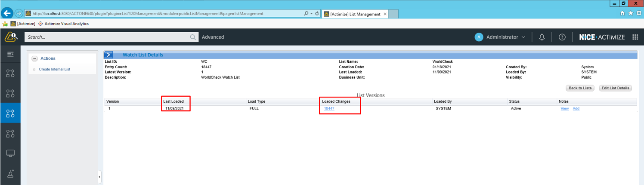Image resolution: width=644 pixels, height=186 pixels.
Task: Close the List Management browser tab
Action: [x=385, y=14]
